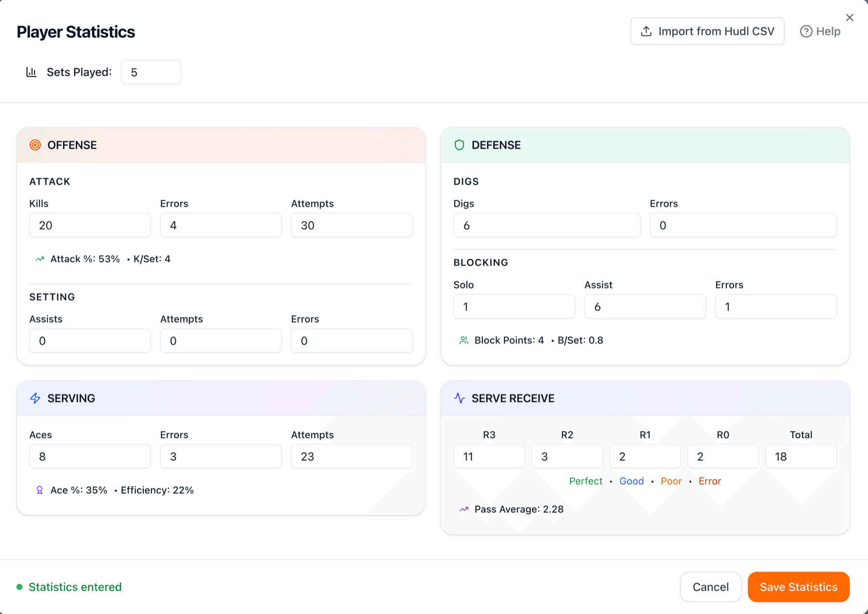
Task: Edit the Solo blocks field
Action: click(514, 307)
